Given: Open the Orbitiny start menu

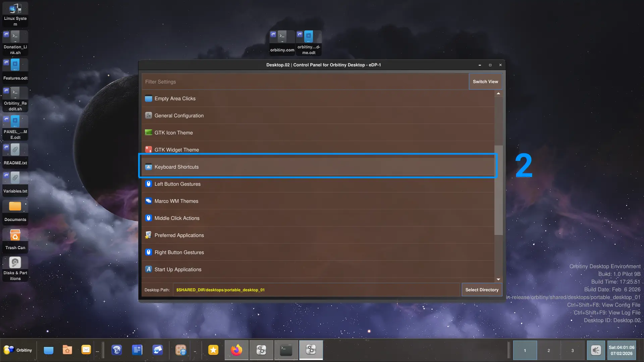Looking at the screenshot, I should coord(18,350).
